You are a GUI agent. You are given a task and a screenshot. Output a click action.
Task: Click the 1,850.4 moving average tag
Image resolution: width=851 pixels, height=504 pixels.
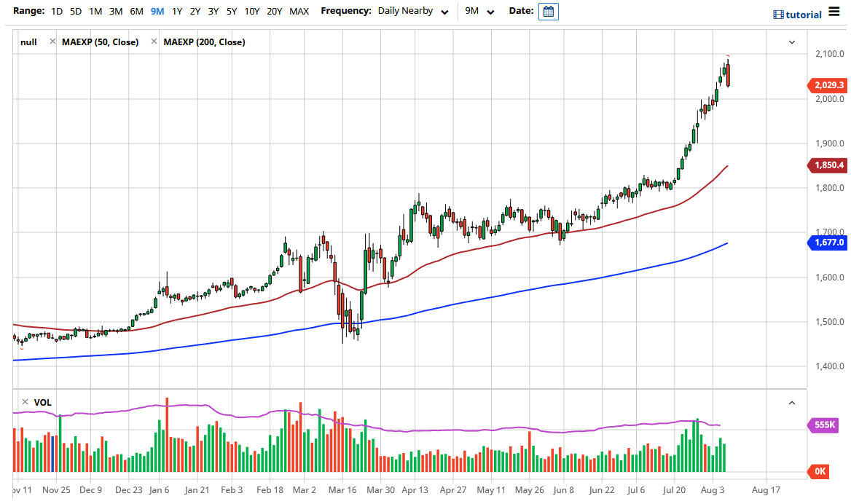click(828, 165)
